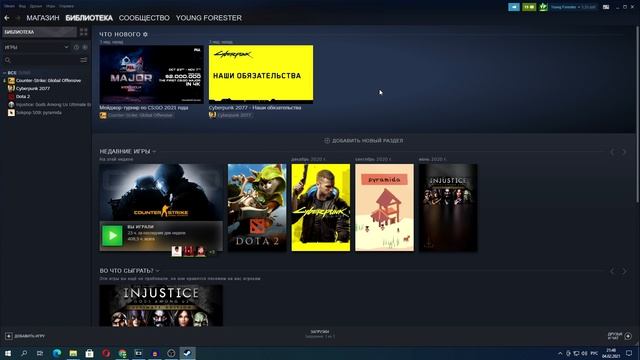Open the CS:GO Major tournament news thumbnail
This screenshot has height=360, width=640.
[x=151, y=74]
